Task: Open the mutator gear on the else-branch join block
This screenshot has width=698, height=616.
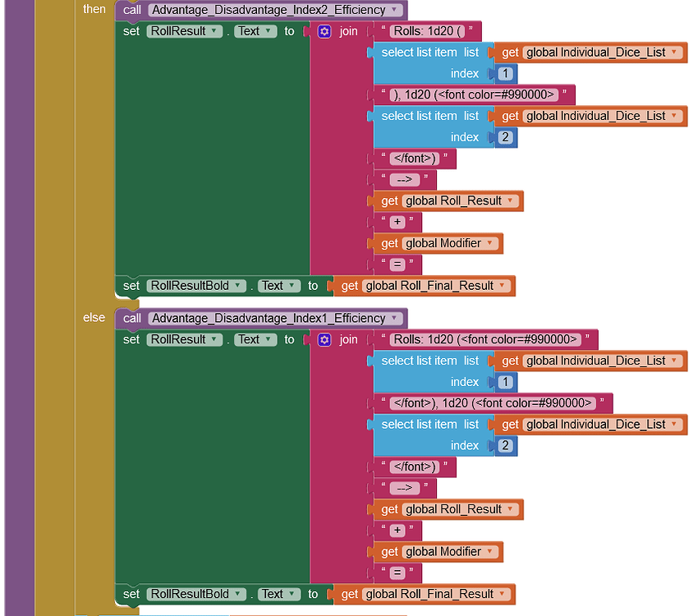Action: point(324,339)
